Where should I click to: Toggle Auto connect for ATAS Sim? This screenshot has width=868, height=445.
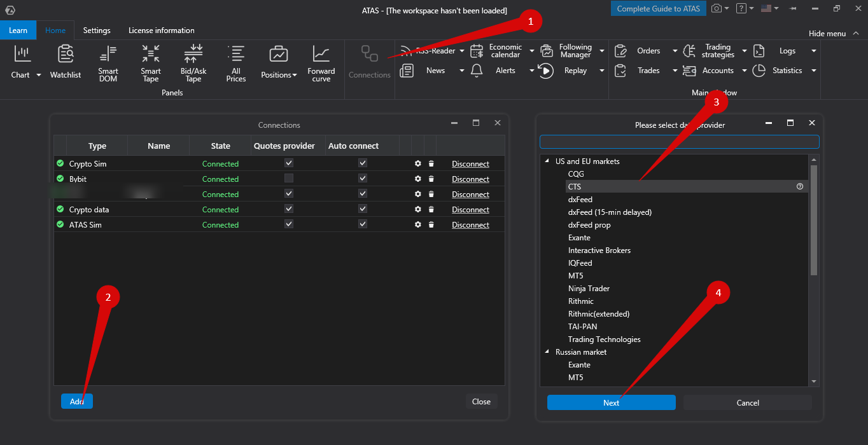(x=363, y=224)
